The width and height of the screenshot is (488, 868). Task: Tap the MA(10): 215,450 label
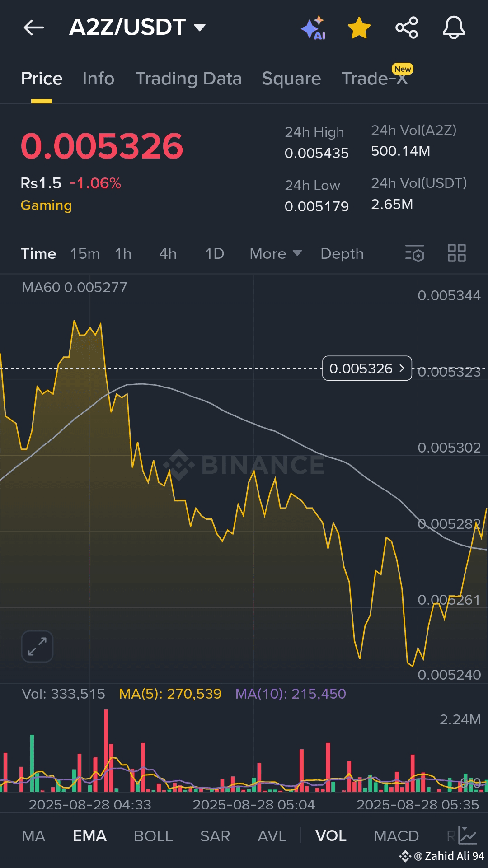point(291,694)
